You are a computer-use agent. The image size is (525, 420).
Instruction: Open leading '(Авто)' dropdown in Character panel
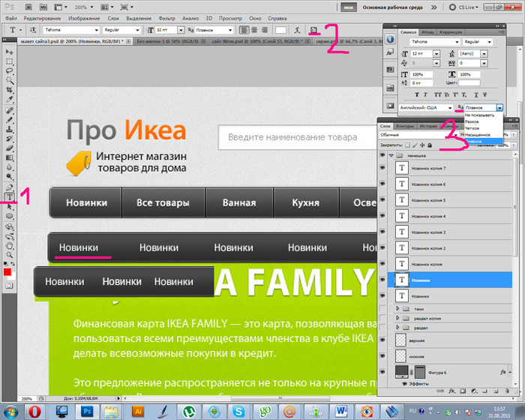coord(484,53)
